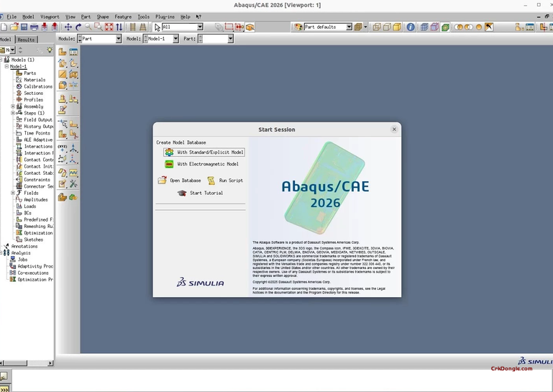Viewport: 553px width, 392px height.
Task: Click the Cycle Views arrows icon
Action: tap(119, 27)
